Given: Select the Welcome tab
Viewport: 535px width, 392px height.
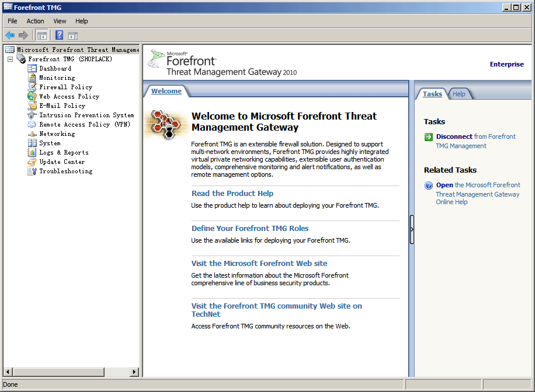Looking at the screenshot, I should 166,91.
